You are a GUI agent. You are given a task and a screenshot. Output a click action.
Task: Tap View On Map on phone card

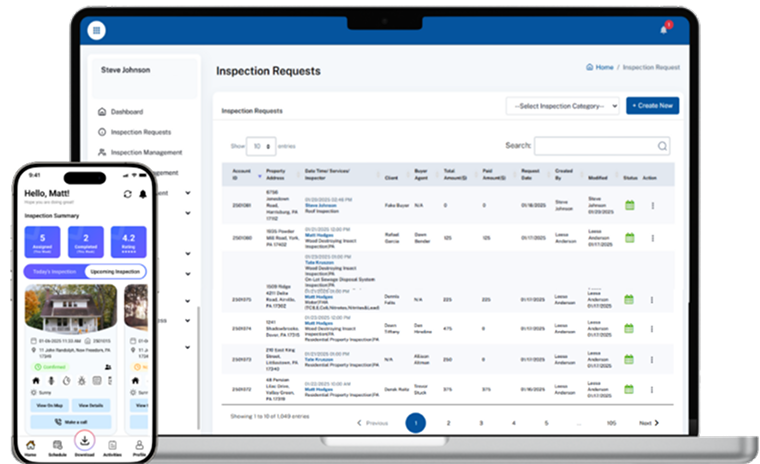coord(50,405)
